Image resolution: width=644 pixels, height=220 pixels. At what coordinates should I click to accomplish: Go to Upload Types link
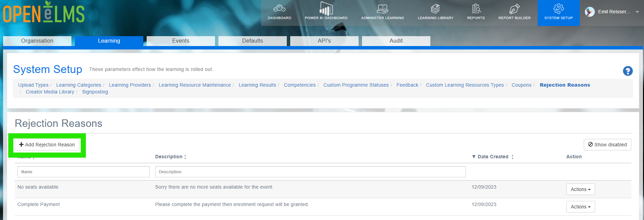pos(33,85)
